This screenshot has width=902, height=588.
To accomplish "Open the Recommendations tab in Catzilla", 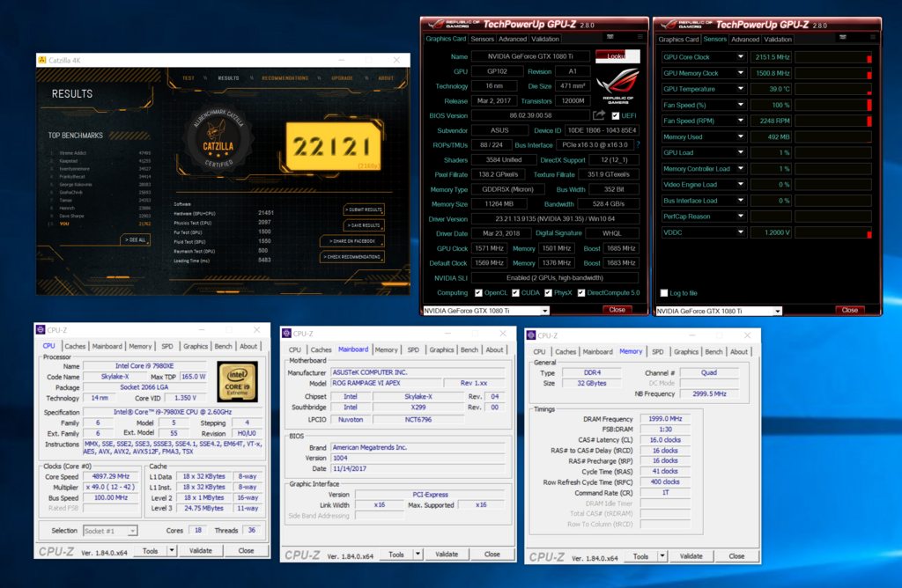I will [x=285, y=78].
